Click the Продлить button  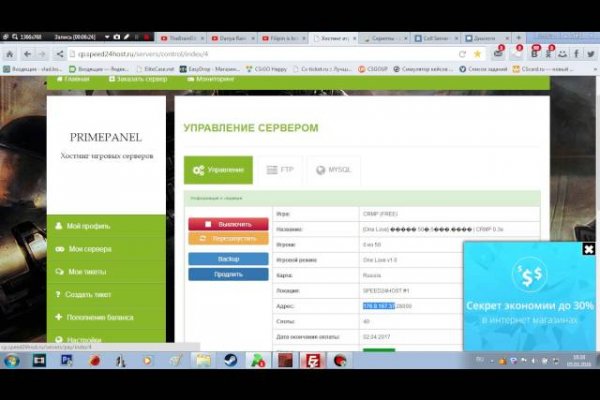[x=228, y=274]
